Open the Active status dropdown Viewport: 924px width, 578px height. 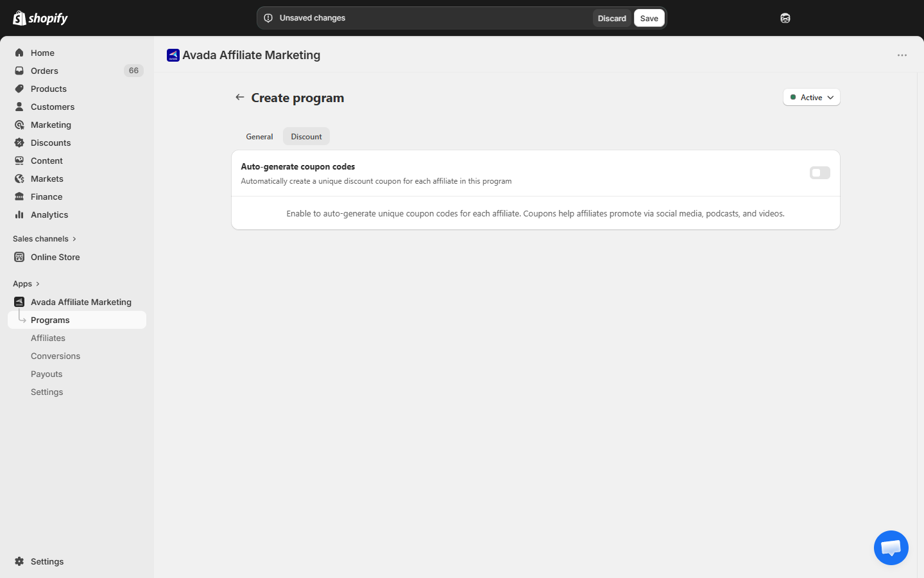pyautogui.click(x=812, y=97)
